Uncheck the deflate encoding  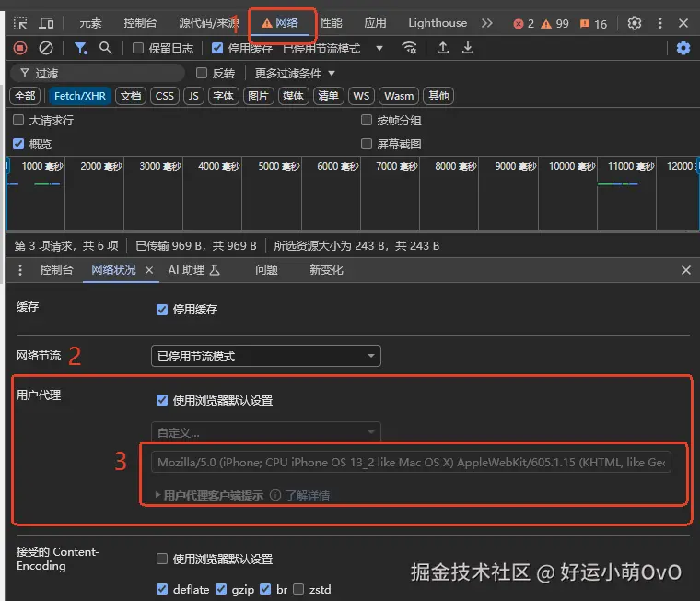point(161,589)
